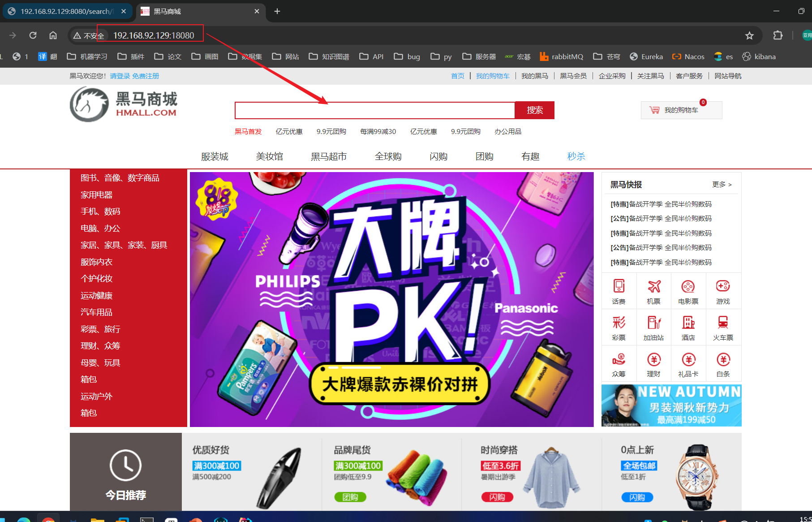Click the 火车票 train ticket icon
812x522 pixels.
tap(723, 323)
